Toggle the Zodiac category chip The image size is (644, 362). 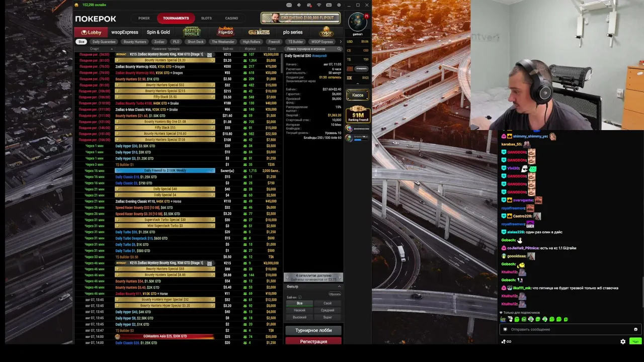(159, 42)
